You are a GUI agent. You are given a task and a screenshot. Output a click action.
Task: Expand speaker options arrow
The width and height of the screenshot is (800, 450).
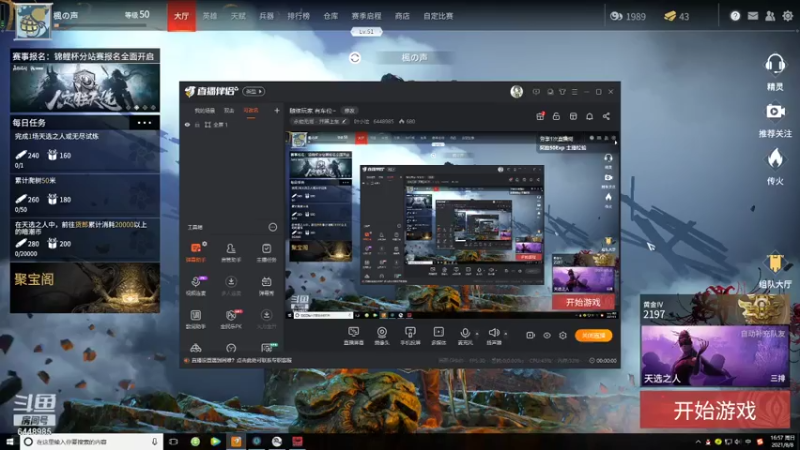[506, 334]
